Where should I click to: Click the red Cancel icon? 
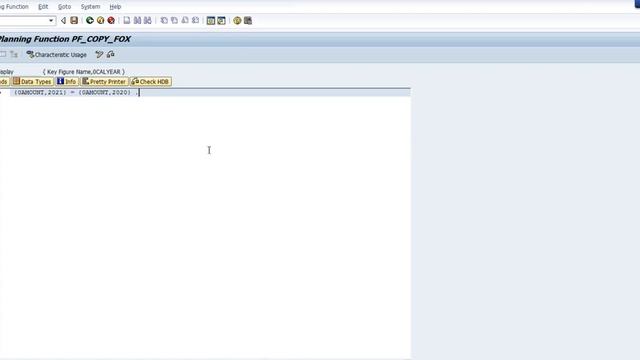[x=111, y=20]
